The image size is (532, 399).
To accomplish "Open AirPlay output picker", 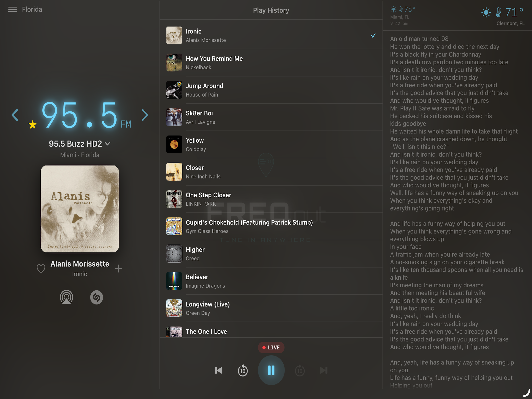I will [x=66, y=297].
